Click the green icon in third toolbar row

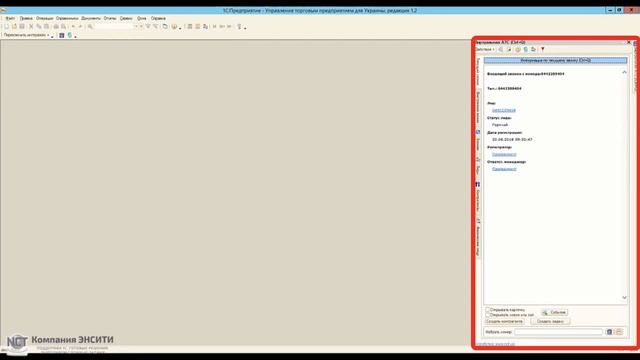69,36
